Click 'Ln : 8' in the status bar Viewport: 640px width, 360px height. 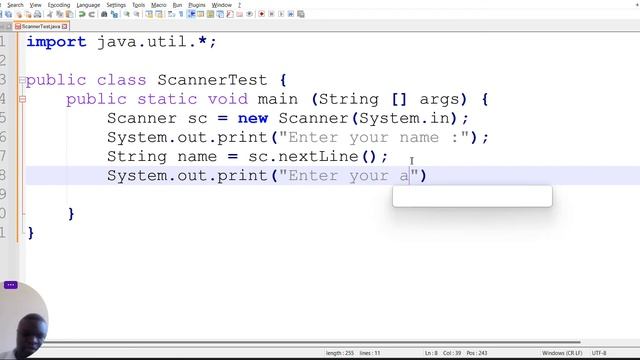click(431, 353)
